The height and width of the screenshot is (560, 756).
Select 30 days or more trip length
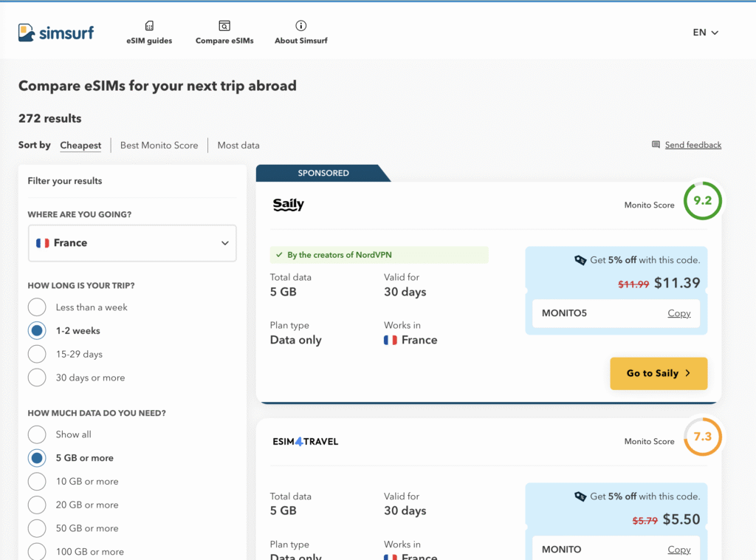(x=37, y=378)
